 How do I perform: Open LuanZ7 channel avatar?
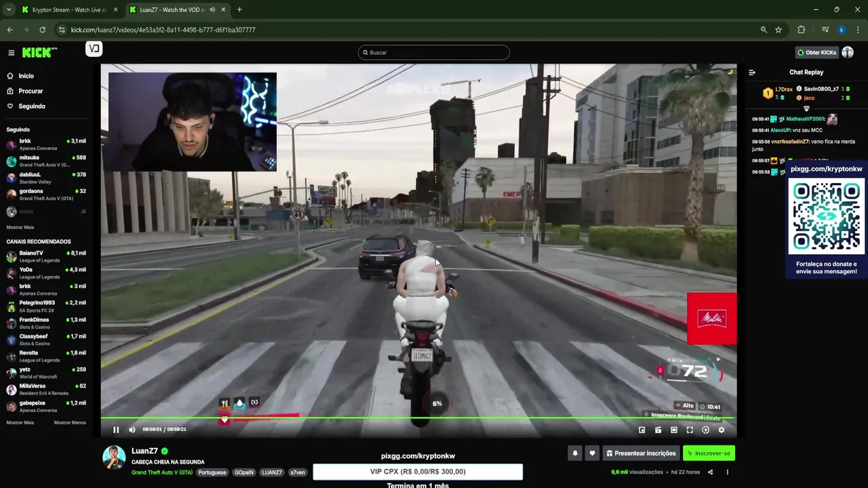tap(114, 457)
